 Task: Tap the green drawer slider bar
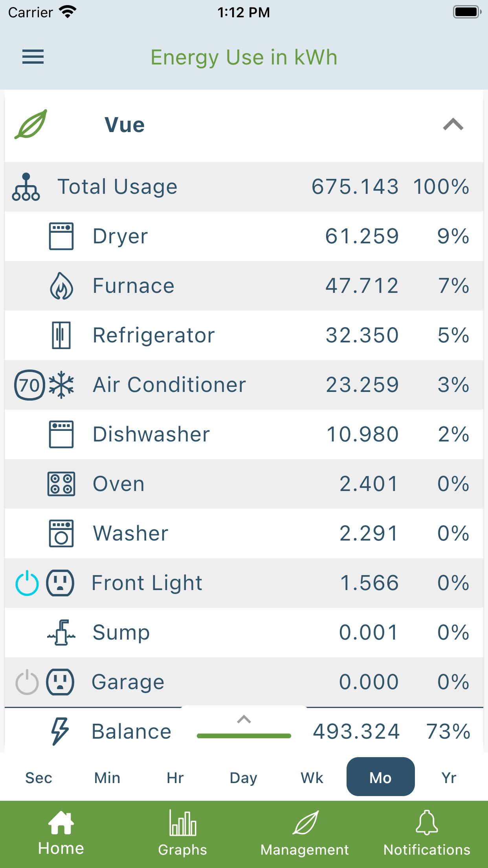tap(244, 736)
